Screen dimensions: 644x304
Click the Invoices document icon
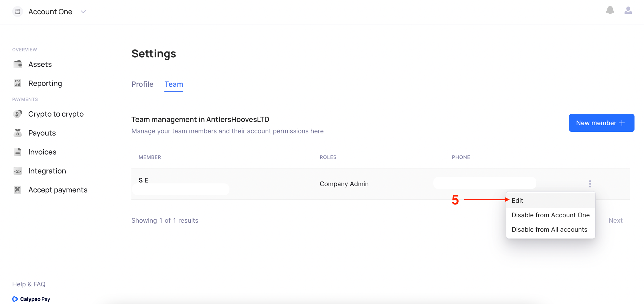coord(18,152)
